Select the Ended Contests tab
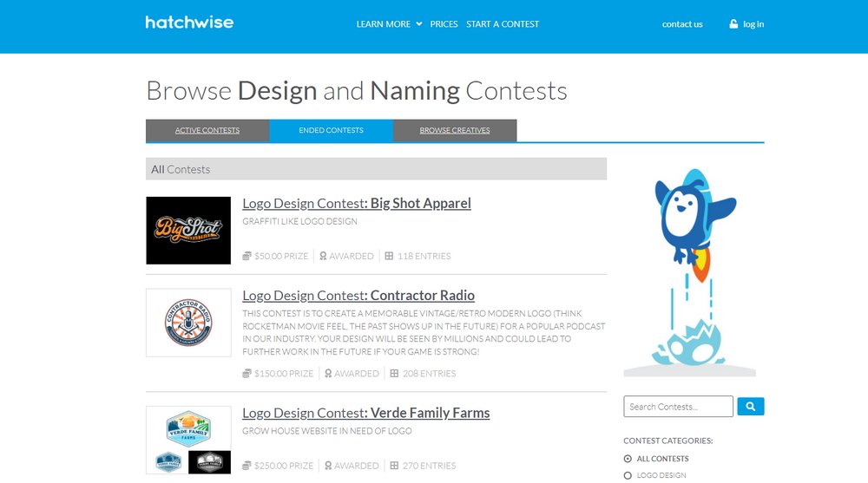The image size is (868, 483). click(331, 131)
